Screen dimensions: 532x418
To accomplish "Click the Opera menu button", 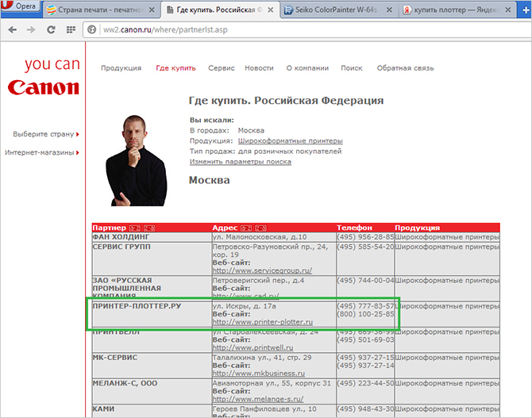I will pyautogui.click(x=19, y=8).
